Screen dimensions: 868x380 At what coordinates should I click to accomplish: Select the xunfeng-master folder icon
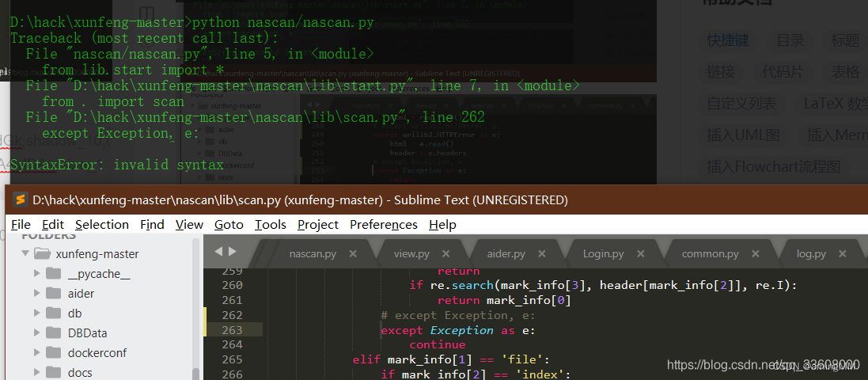point(42,253)
